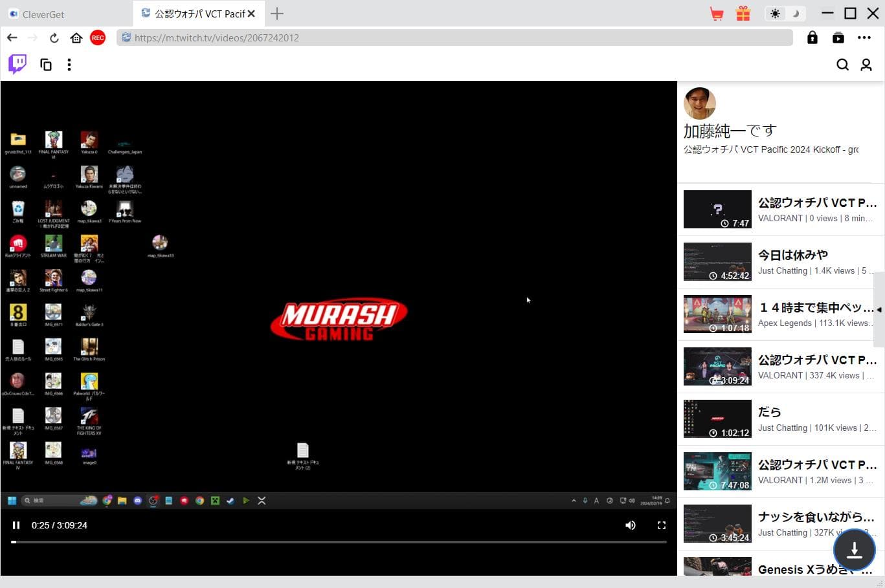Click the forward navigation arrow
The image size is (885, 588).
(32, 38)
